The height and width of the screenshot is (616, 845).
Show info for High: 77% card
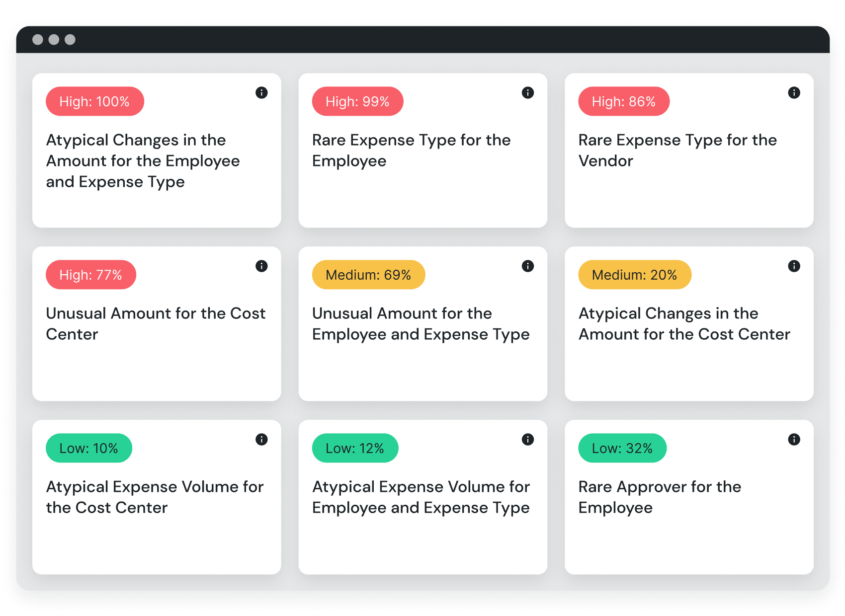(x=261, y=266)
